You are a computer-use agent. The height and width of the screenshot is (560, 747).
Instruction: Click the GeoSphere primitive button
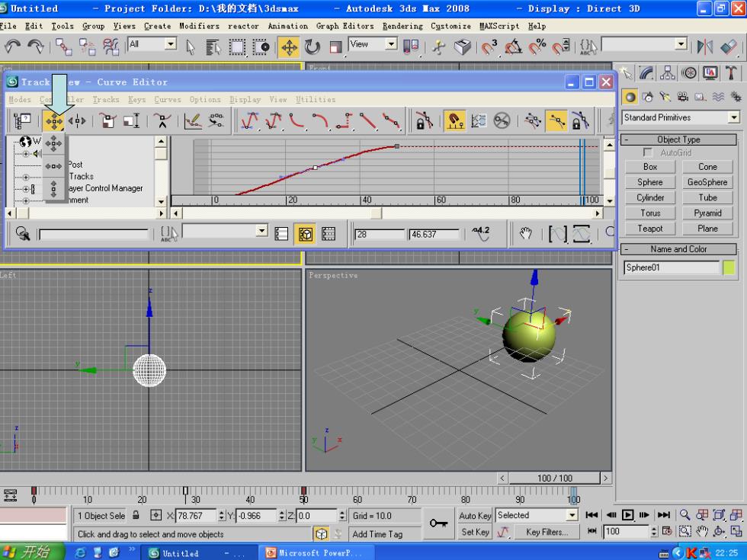click(x=707, y=182)
